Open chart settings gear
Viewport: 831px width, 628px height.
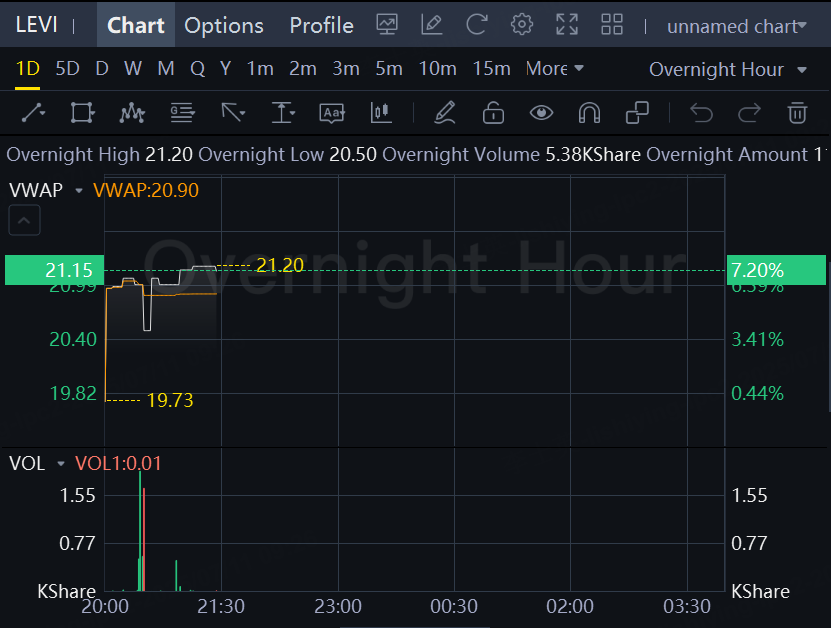click(521, 25)
